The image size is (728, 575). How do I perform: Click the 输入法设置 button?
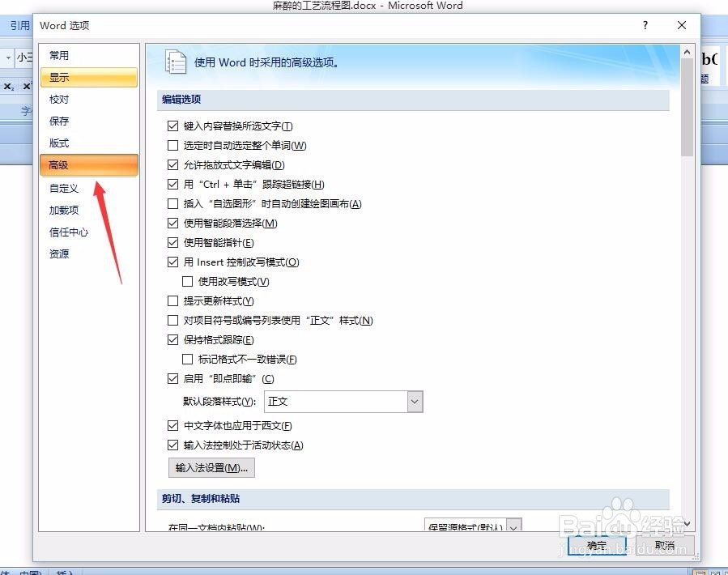[x=211, y=467]
